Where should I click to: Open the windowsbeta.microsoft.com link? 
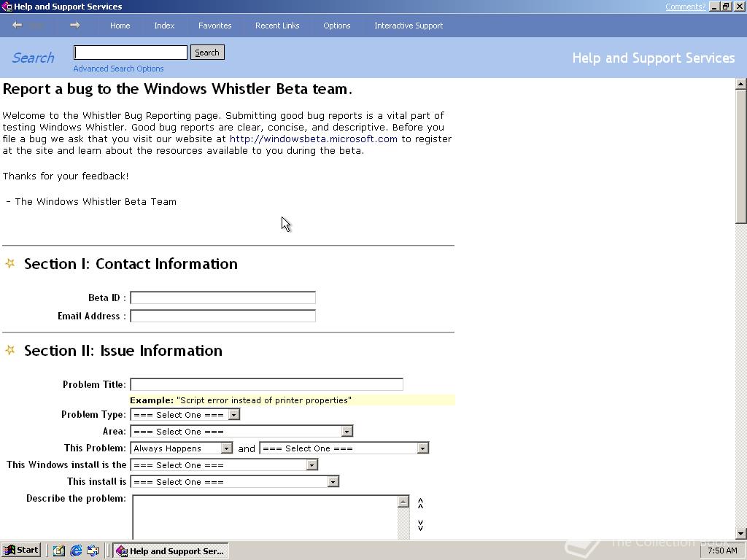(314, 139)
